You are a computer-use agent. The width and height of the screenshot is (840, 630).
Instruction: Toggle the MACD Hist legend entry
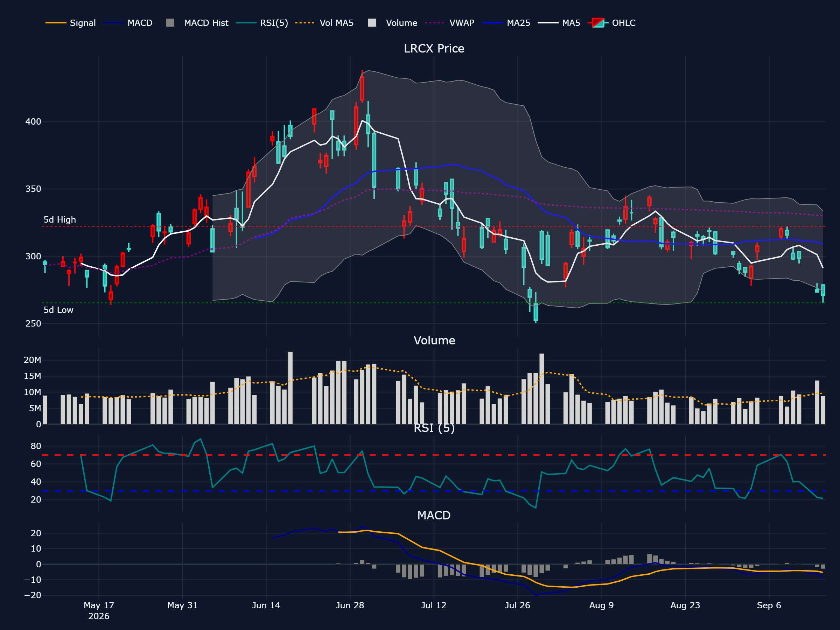pos(197,23)
